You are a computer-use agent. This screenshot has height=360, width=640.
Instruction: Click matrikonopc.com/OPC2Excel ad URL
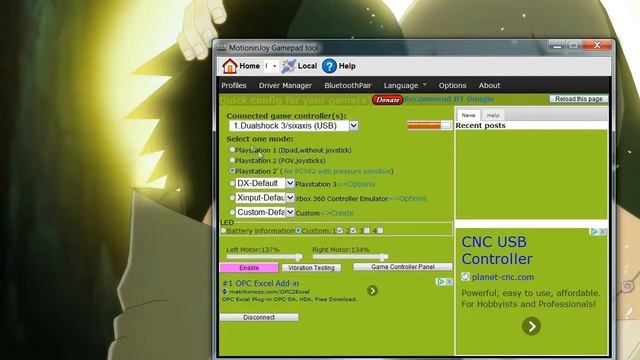pos(269,292)
